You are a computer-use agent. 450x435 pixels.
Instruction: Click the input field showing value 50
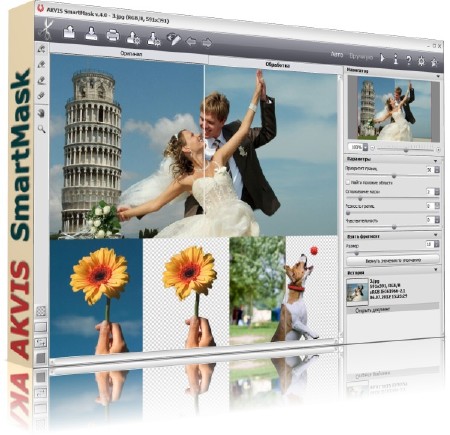(430, 170)
